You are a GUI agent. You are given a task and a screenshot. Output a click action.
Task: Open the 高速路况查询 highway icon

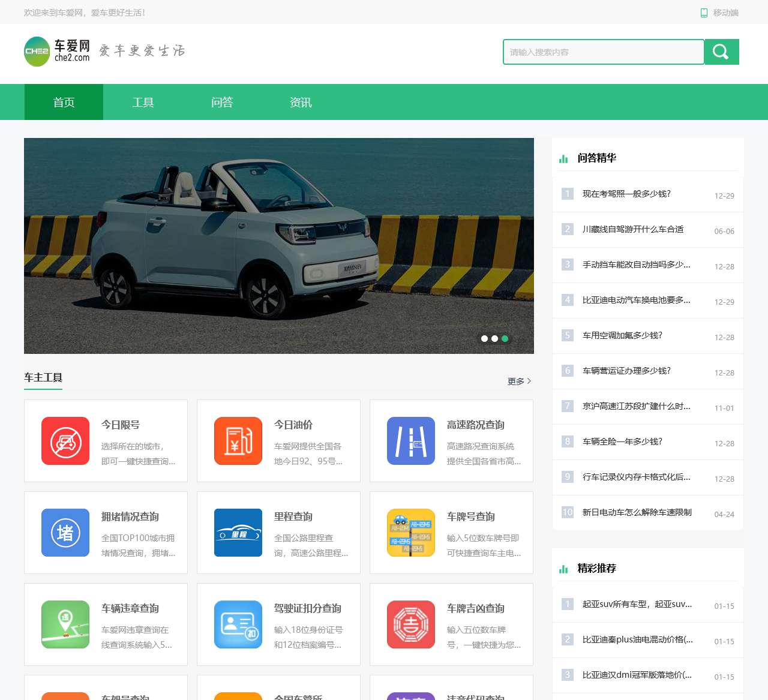pyautogui.click(x=411, y=441)
